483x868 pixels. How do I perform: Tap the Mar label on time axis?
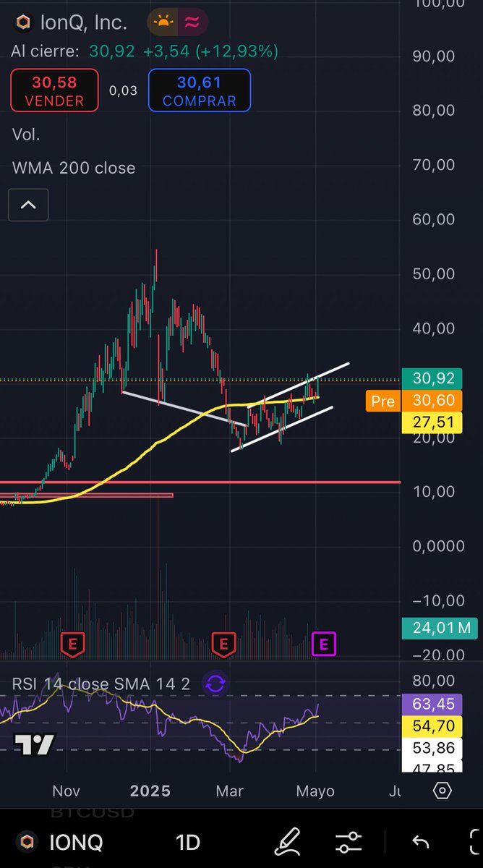tap(229, 791)
